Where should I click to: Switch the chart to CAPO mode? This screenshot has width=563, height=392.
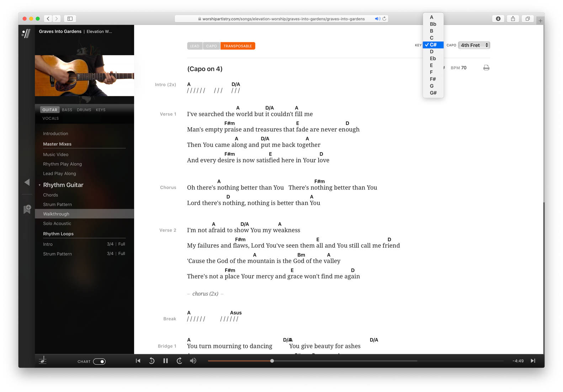[211, 46]
